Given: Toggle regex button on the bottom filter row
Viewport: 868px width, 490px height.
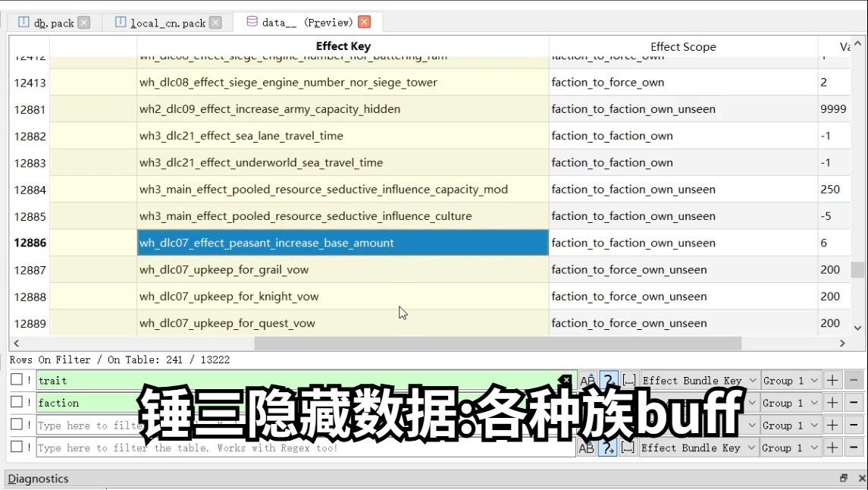Looking at the screenshot, I should click(x=607, y=448).
